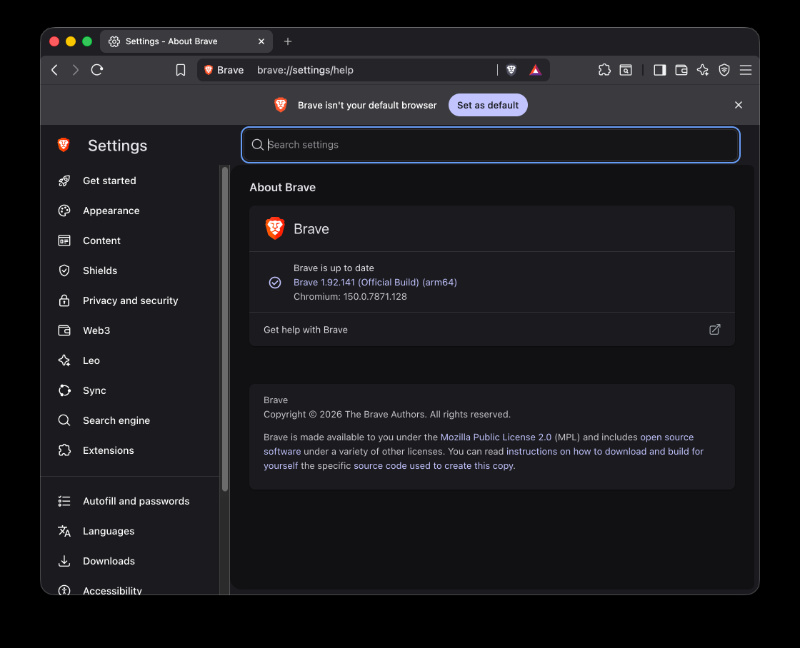800x648 pixels.
Task: Click the rocket icon beside Get started
Action: pyautogui.click(x=64, y=181)
